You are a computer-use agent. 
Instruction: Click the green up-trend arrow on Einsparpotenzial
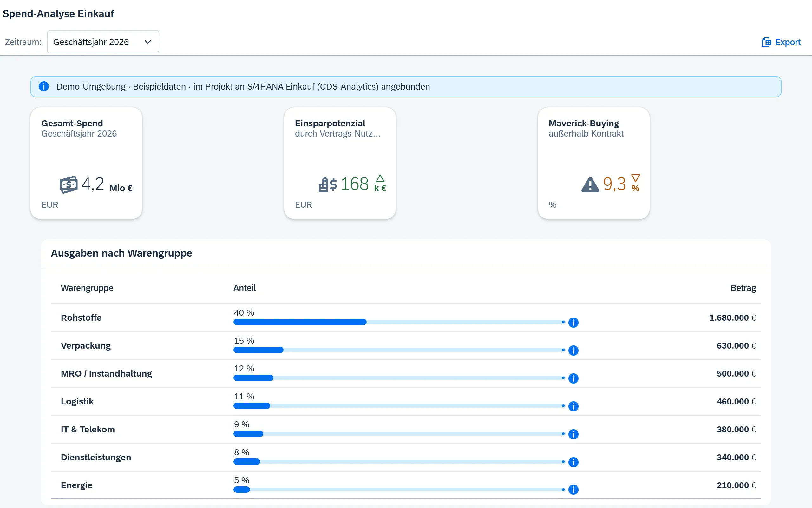pos(380,178)
